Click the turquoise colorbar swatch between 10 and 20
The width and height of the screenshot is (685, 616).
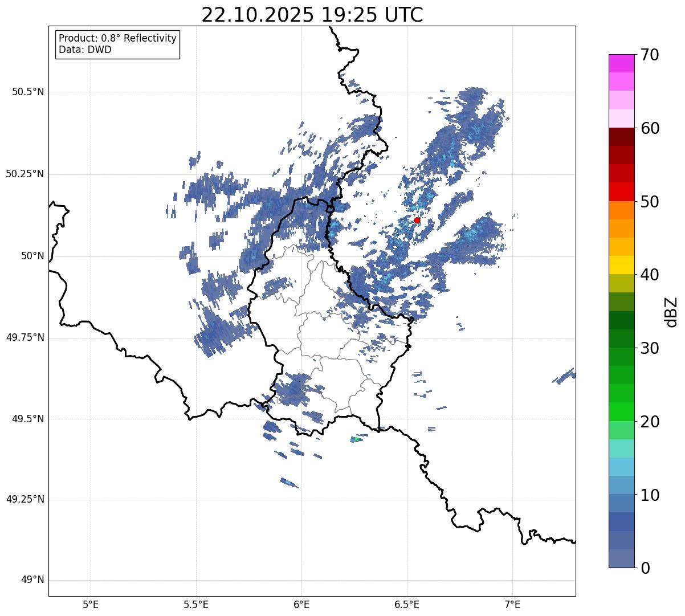(x=621, y=448)
